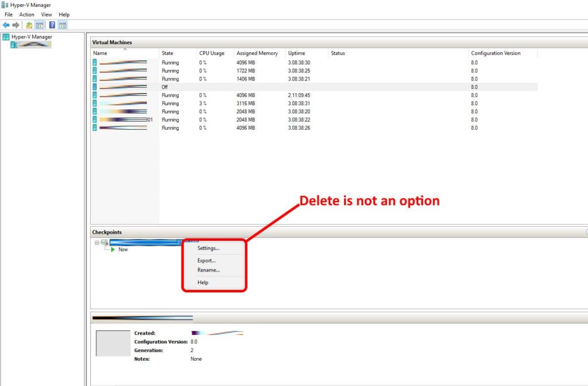Sort by the CPU Usage column header
The width and height of the screenshot is (588, 386).
[211, 53]
